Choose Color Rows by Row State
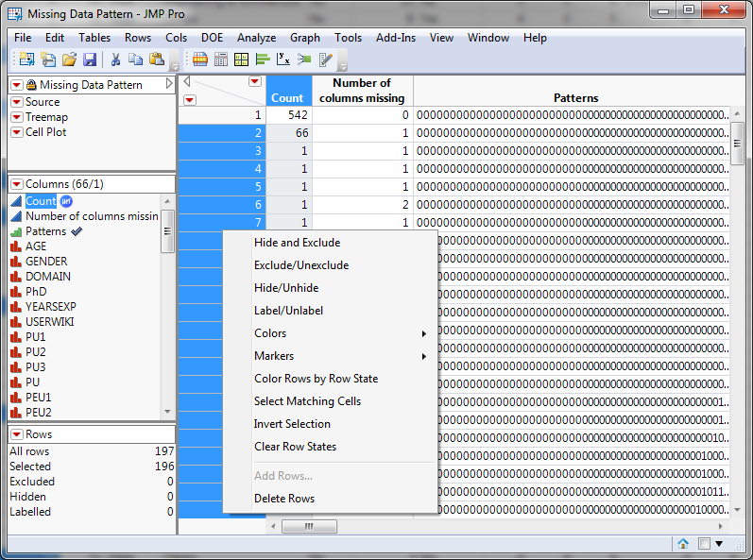The height and width of the screenshot is (560, 753). click(x=331, y=379)
